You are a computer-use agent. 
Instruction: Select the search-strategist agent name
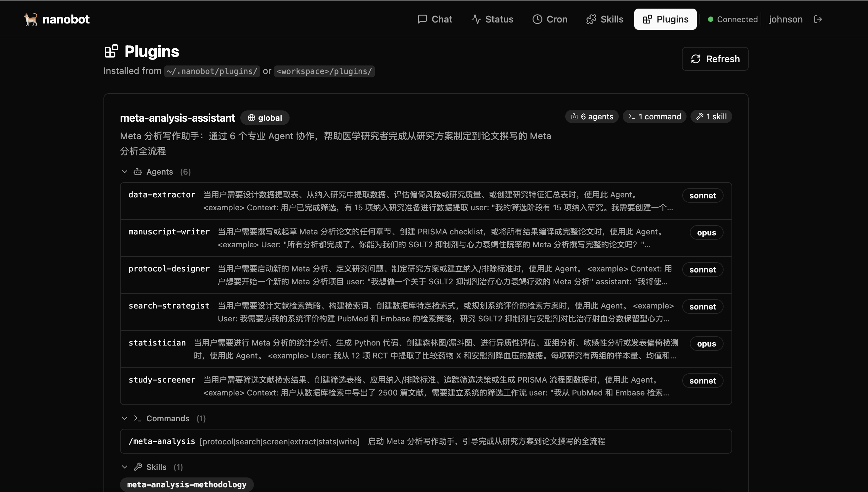click(x=169, y=306)
